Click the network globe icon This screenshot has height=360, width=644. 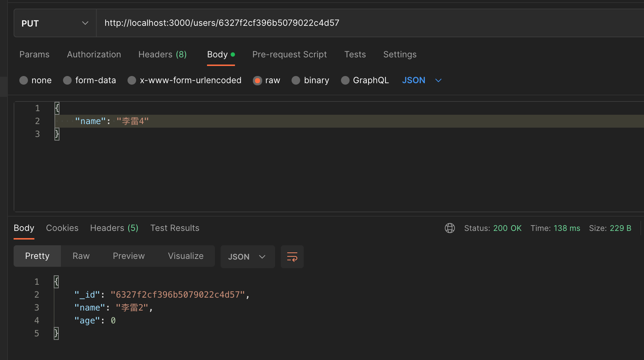click(x=450, y=228)
